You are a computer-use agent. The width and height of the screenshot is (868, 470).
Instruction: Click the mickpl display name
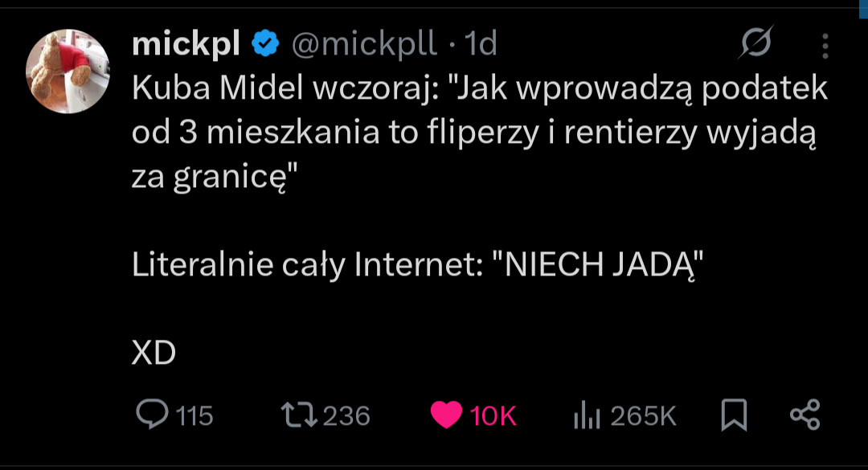pyautogui.click(x=186, y=44)
